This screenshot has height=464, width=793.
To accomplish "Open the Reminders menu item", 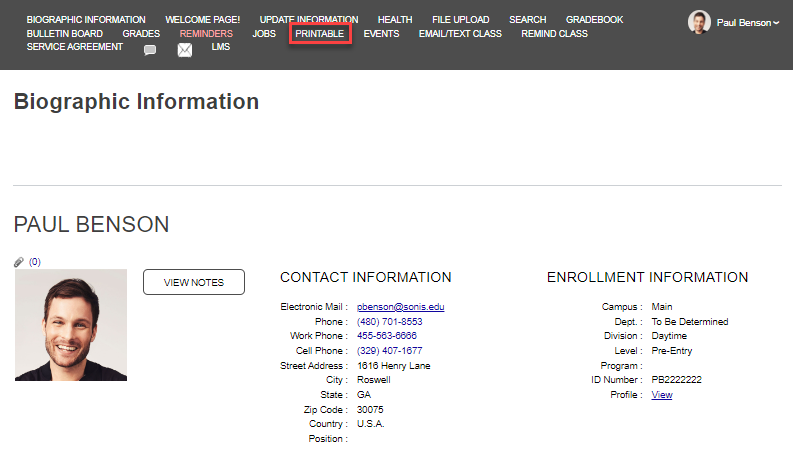I will tap(206, 34).
